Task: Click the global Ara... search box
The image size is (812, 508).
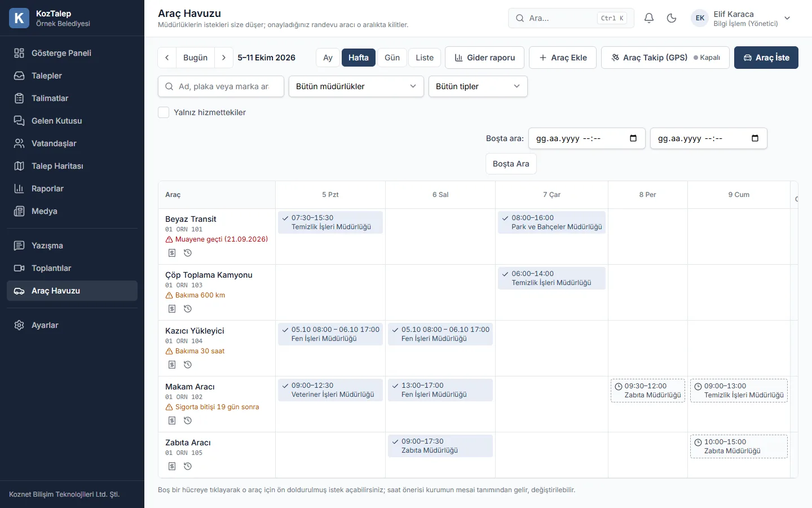Action: 571,18
